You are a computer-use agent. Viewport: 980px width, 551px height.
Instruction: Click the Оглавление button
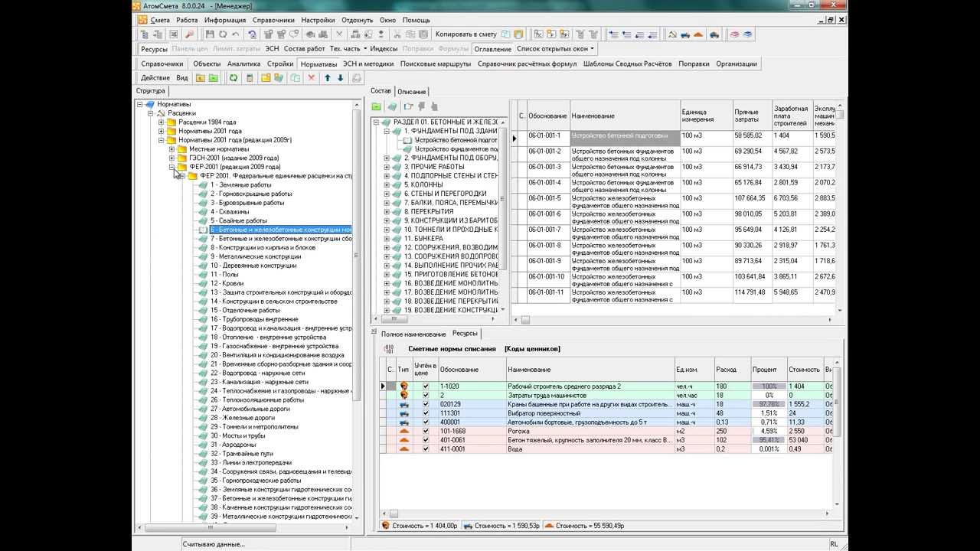click(x=492, y=49)
